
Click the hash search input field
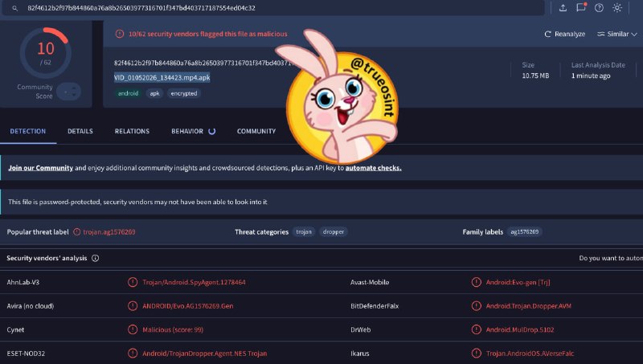pos(273,8)
